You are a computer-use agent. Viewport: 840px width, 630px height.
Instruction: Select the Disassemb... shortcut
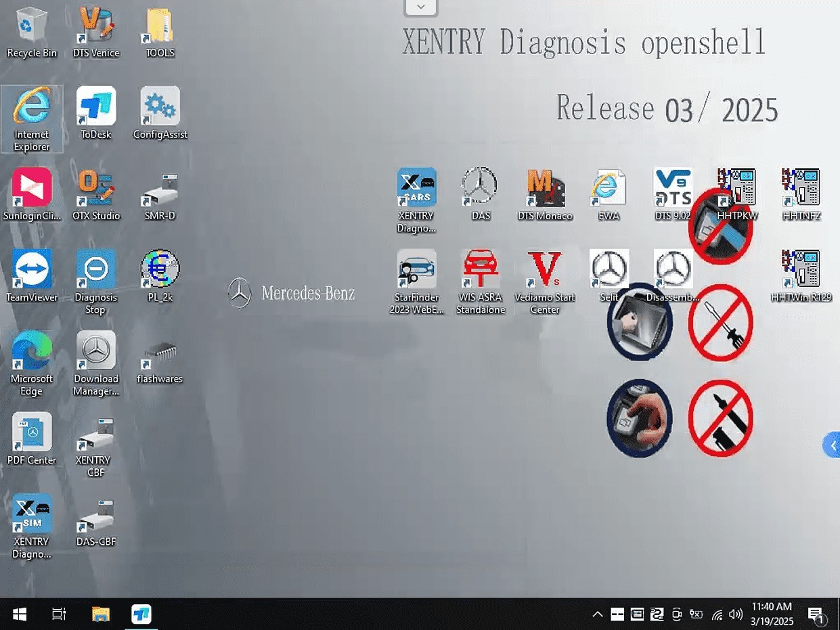pyautogui.click(x=673, y=276)
